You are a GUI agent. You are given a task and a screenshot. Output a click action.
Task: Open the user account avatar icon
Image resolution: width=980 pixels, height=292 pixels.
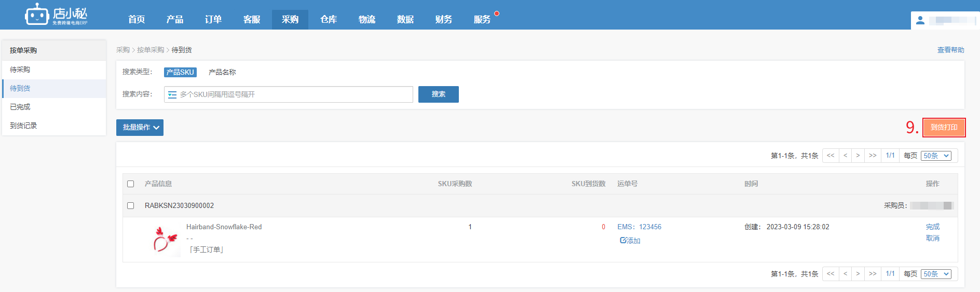pyautogui.click(x=920, y=20)
